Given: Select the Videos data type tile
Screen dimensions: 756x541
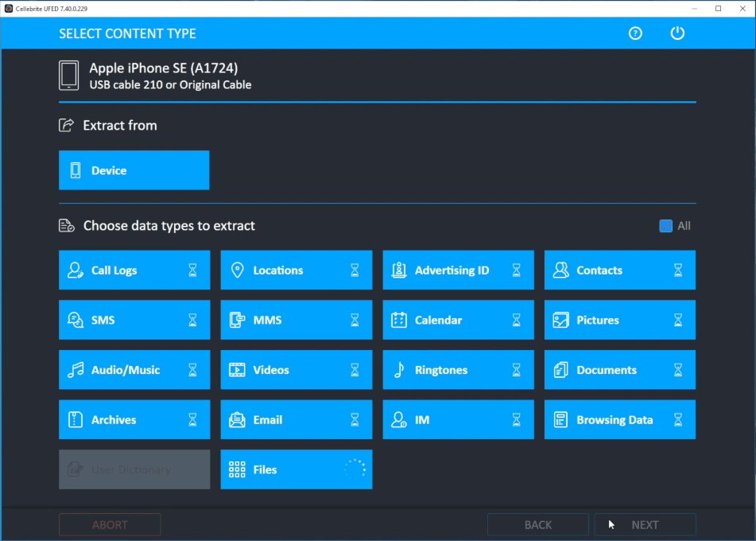Looking at the screenshot, I should (x=296, y=370).
